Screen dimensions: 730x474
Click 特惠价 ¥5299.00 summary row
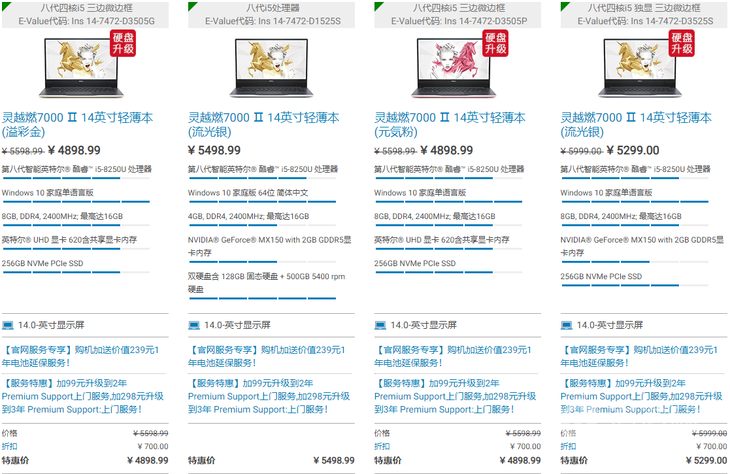[644, 460]
